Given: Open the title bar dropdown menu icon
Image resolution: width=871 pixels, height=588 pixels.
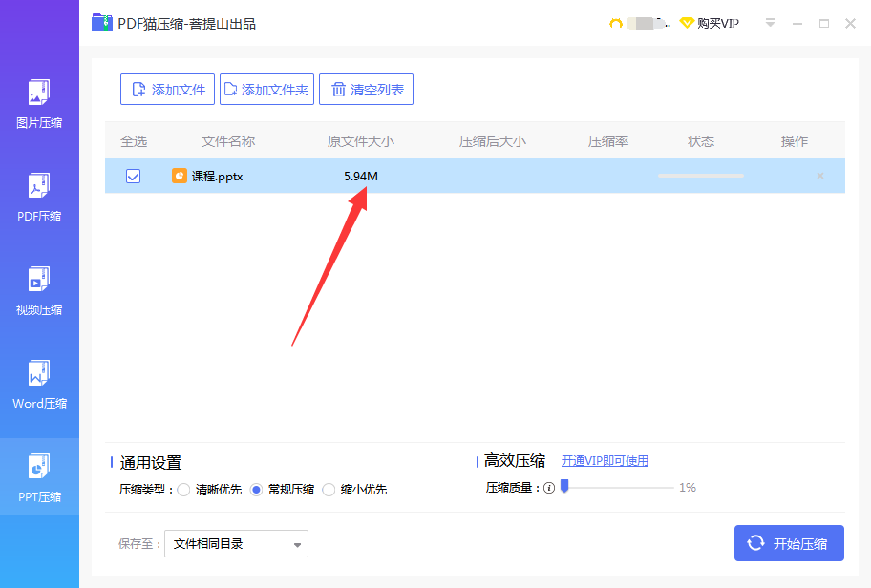Looking at the screenshot, I should coord(770,23).
